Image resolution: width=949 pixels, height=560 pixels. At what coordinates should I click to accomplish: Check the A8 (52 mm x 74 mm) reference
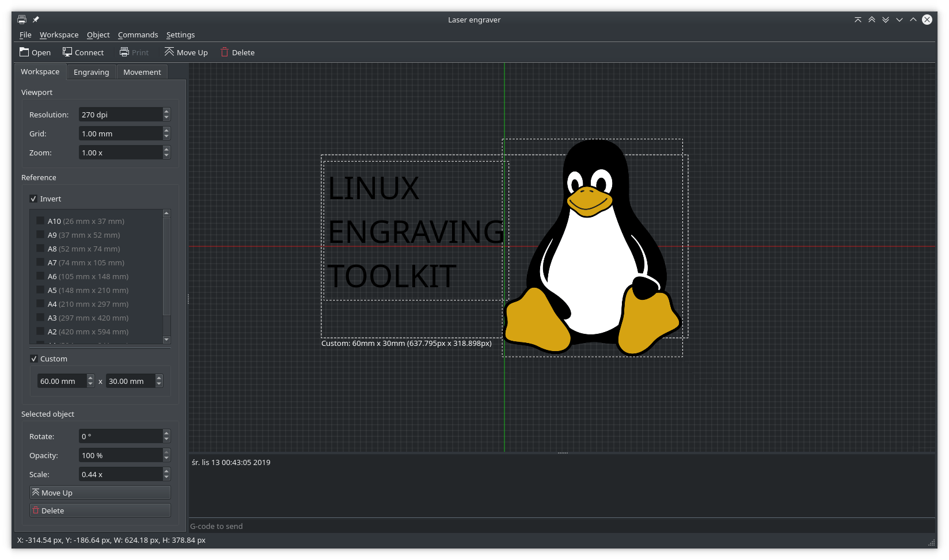click(40, 249)
